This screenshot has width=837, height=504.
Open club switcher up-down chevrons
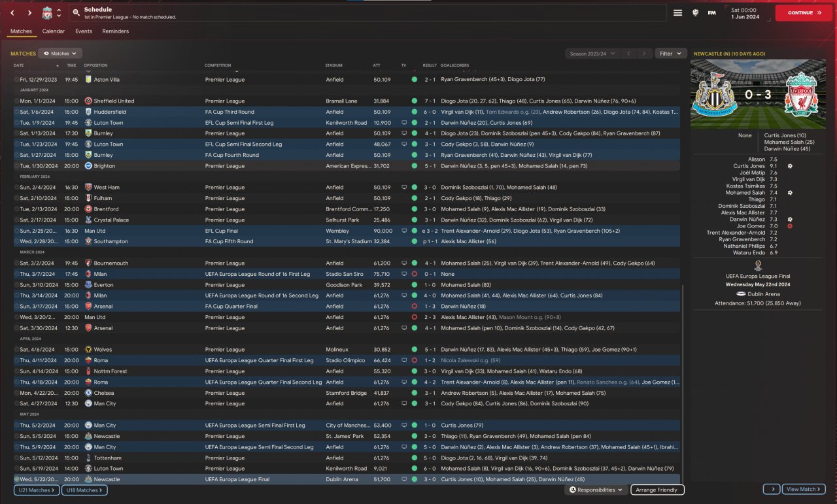59,12
